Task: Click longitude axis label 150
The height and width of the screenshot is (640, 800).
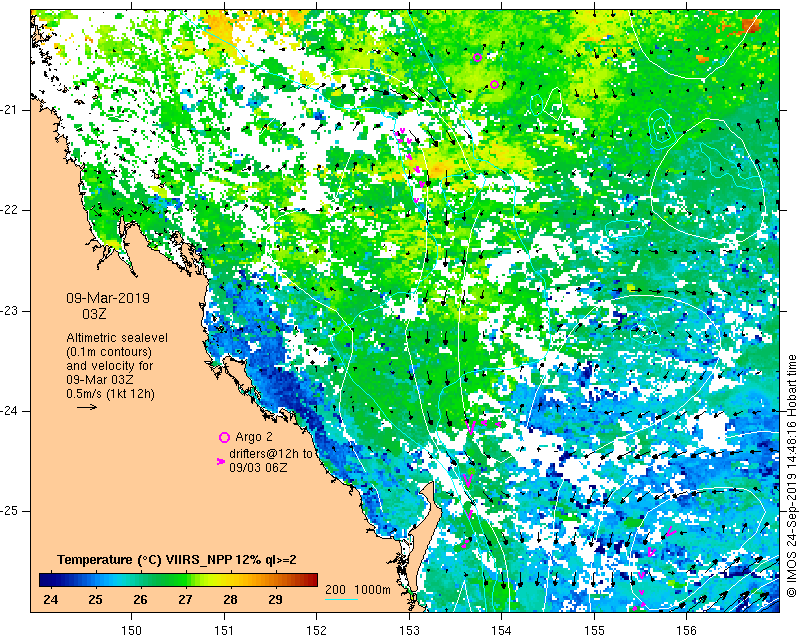Action: point(132,630)
